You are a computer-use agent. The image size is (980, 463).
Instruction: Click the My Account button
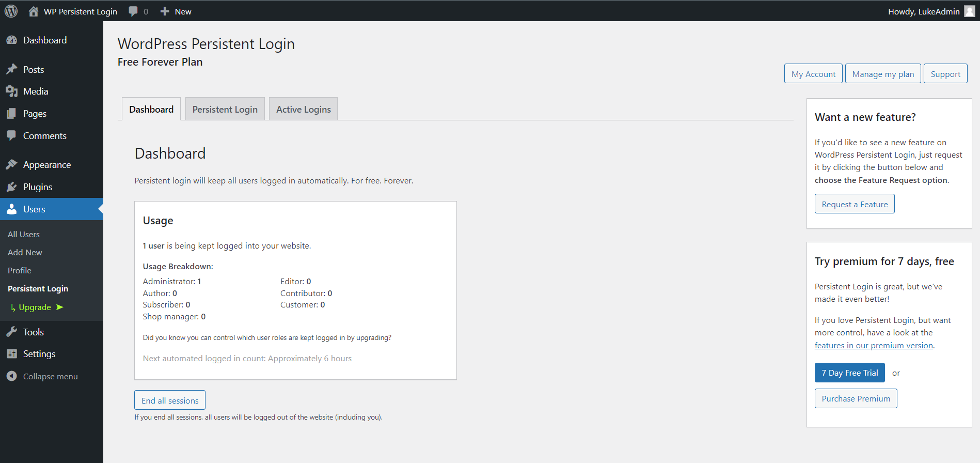[813, 74]
